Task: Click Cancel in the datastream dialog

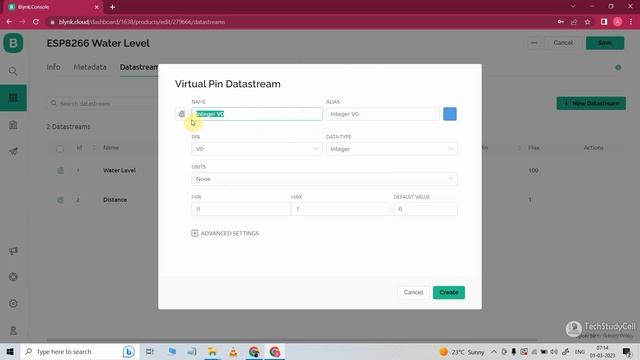Action: coord(413,292)
